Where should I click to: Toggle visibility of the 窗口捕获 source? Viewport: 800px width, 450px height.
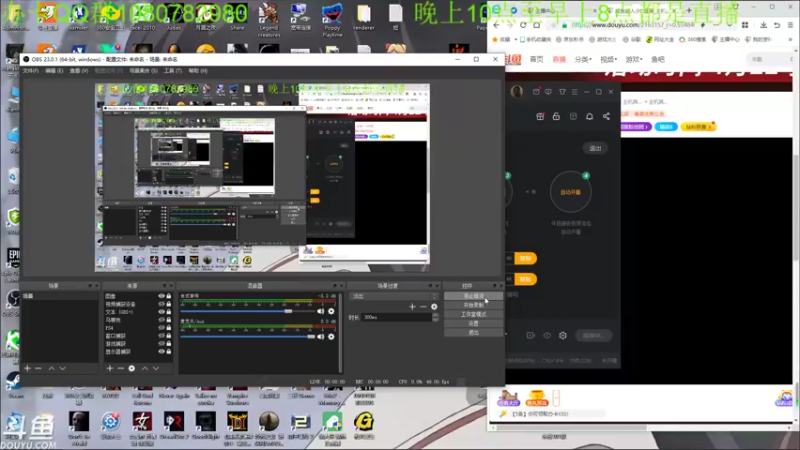click(161, 336)
